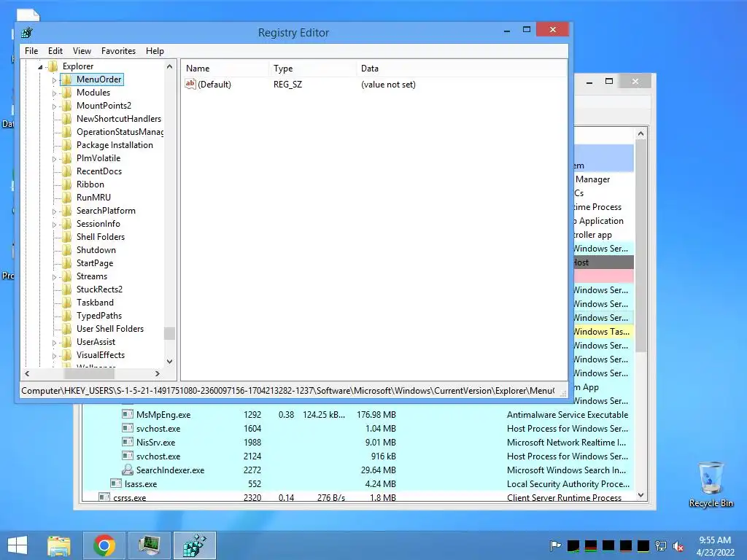This screenshot has height=560, width=747.
Task: Click the MenuOrder folder icon
Action: point(67,79)
